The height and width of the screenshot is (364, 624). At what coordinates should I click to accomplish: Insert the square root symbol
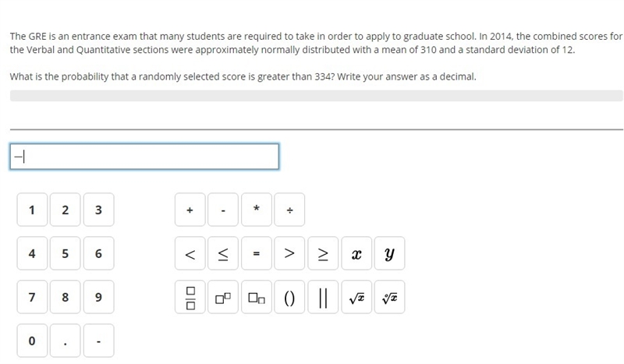[x=356, y=297]
